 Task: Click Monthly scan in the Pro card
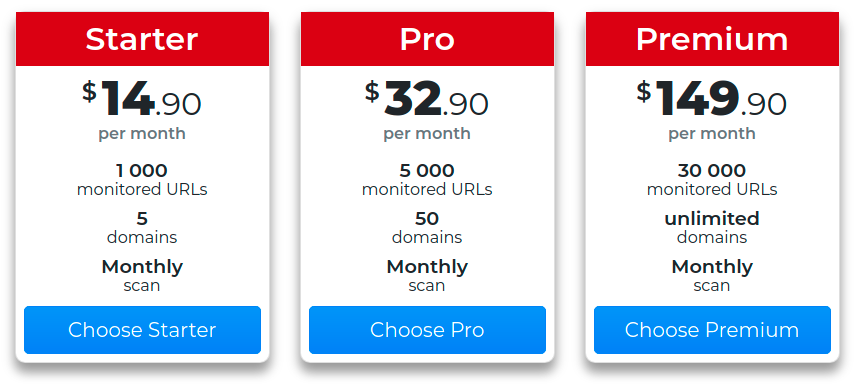tap(427, 276)
